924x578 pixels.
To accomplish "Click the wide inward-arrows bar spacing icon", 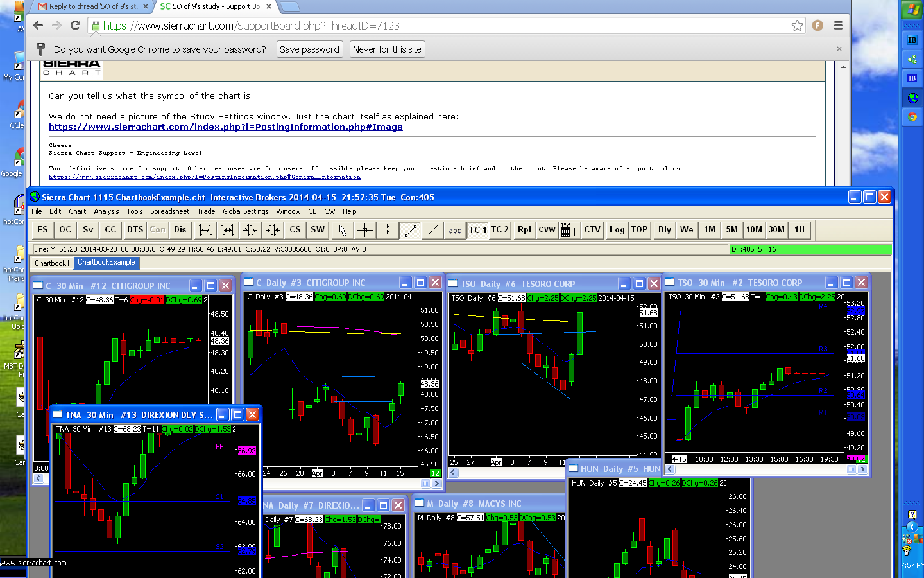I will tap(228, 230).
